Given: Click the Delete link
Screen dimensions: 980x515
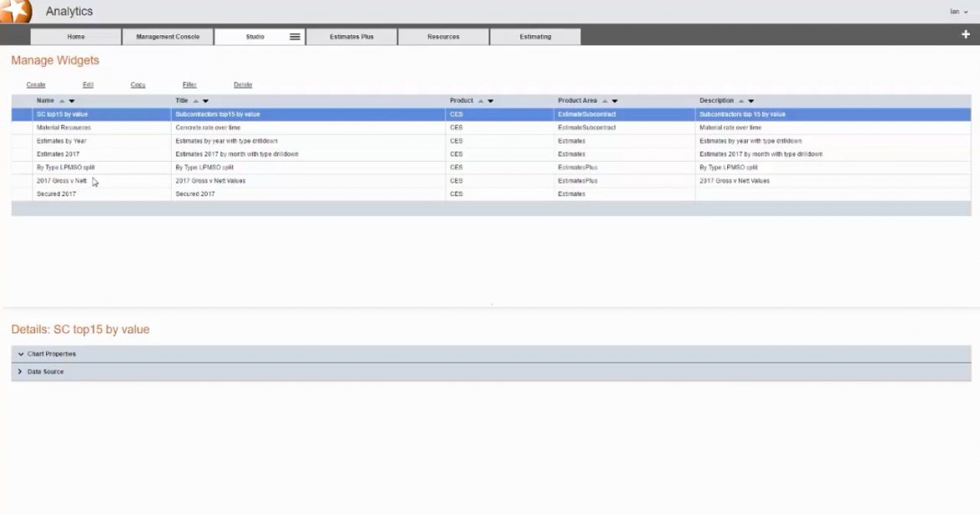Looking at the screenshot, I should [241, 85].
